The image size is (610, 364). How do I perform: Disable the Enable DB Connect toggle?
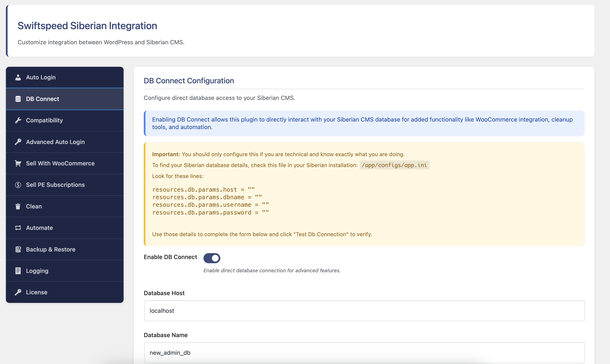212,258
